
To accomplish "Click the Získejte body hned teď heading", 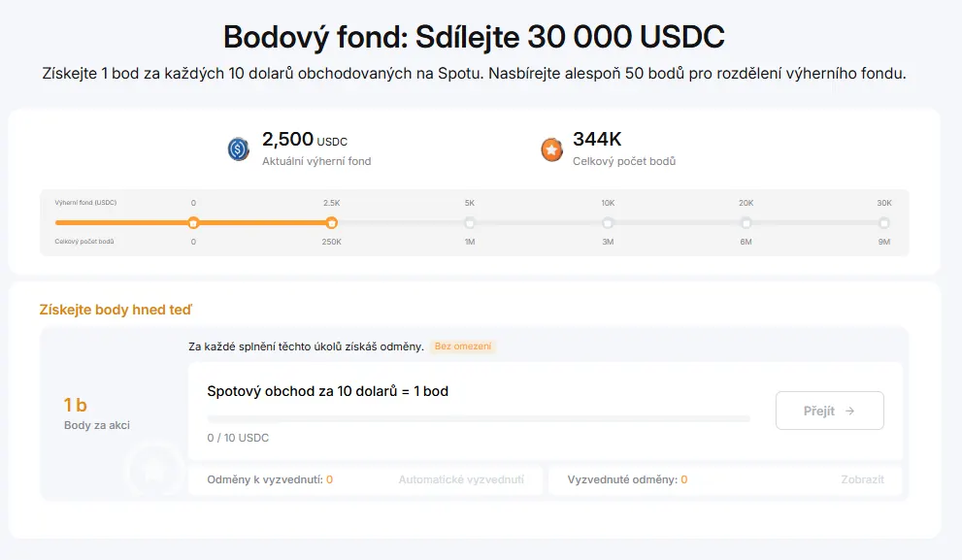I will pyautogui.click(x=116, y=310).
